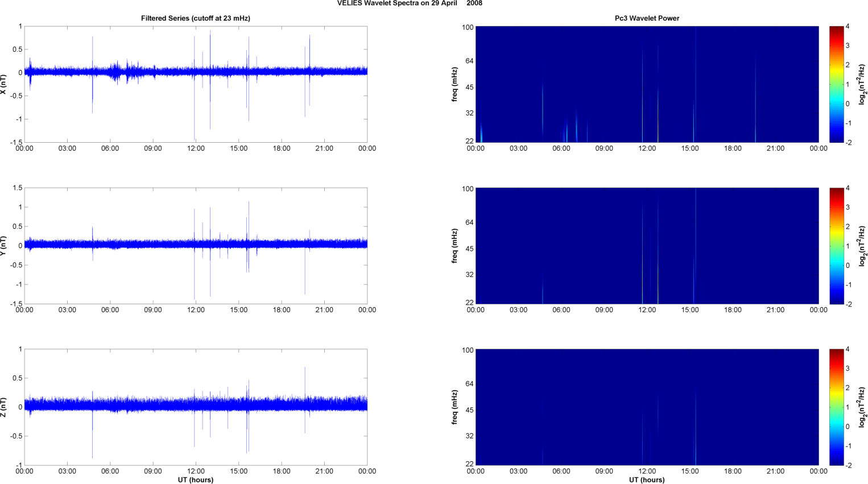Click the '15:00' tick label under the top spectrogram

tap(690, 148)
